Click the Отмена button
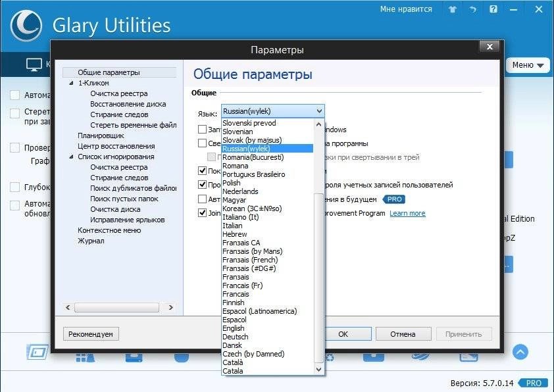 (x=403, y=333)
